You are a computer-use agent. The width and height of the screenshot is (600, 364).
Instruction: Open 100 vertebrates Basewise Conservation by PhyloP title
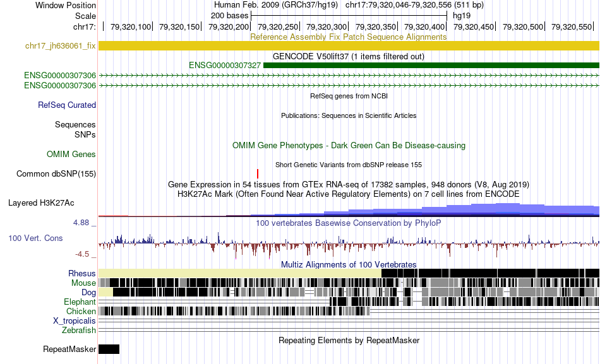click(349, 223)
